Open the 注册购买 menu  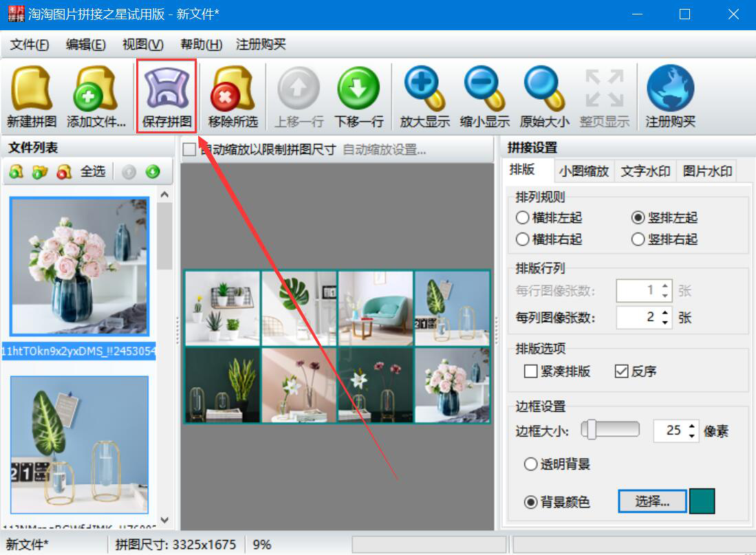[x=261, y=45]
